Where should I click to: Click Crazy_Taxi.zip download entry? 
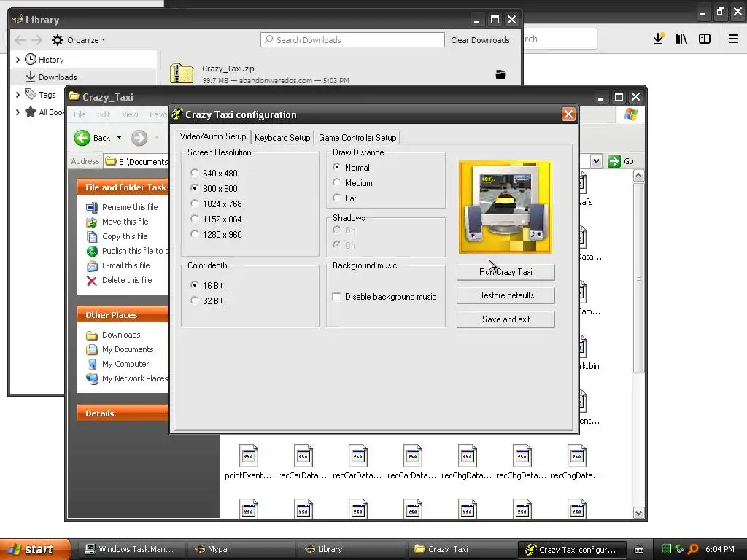point(341,74)
